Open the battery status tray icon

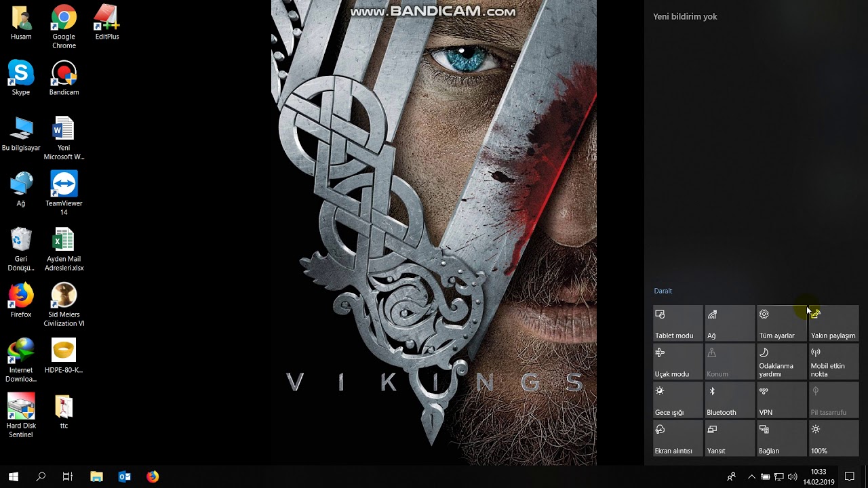[x=765, y=476]
